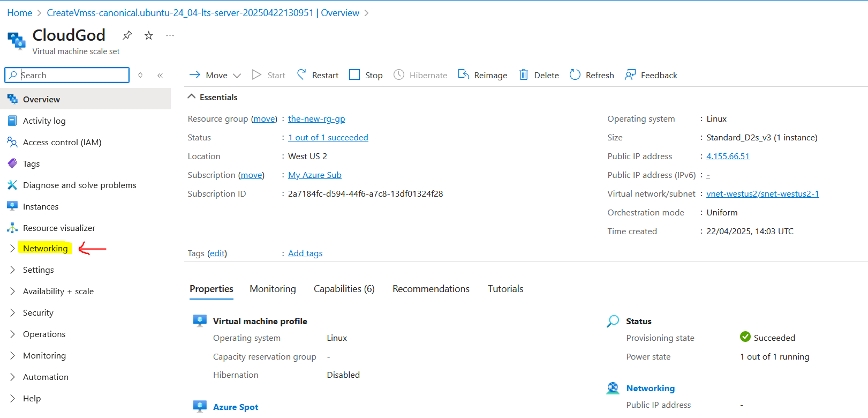Screen dimensions: 868x418
Task: Open the Azure Spot heading link
Action: (236, 407)
